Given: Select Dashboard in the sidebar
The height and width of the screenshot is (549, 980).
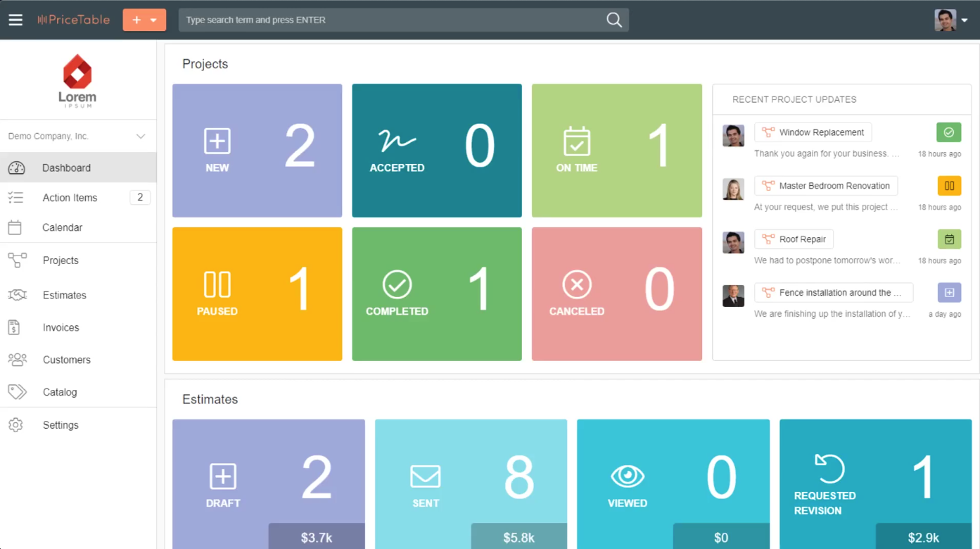Looking at the screenshot, I should tap(67, 168).
